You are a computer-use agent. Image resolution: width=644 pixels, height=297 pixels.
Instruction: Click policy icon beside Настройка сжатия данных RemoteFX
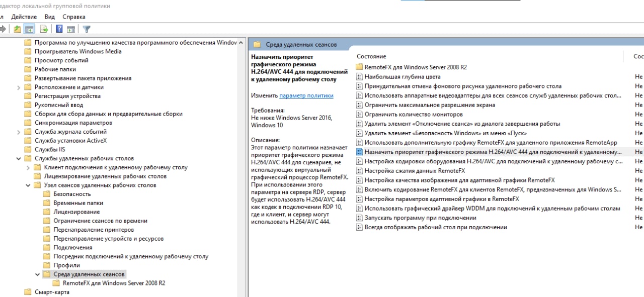coord(359,171)
